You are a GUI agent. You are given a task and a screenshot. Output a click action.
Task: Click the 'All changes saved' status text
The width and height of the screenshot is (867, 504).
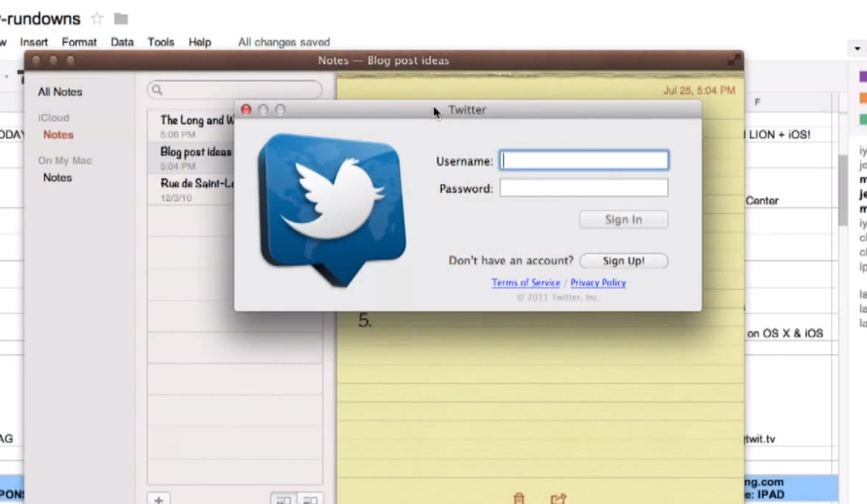(284, 42)
